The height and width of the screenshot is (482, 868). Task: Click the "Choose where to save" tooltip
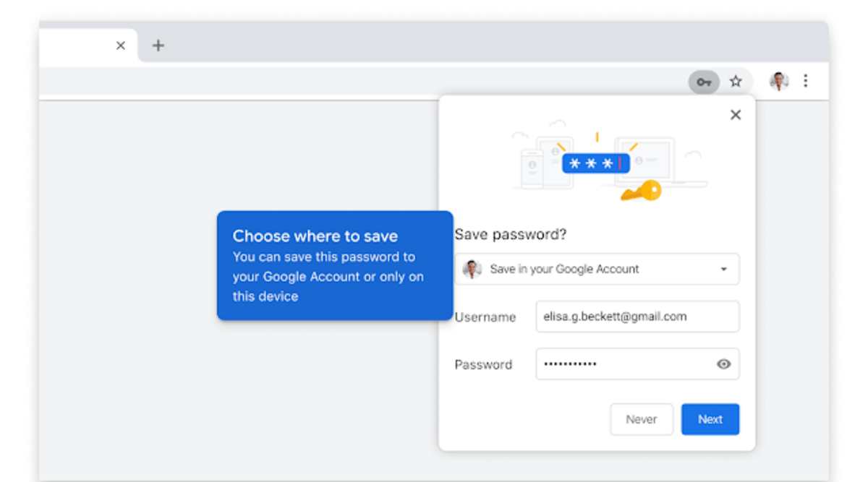pos(335,265)
